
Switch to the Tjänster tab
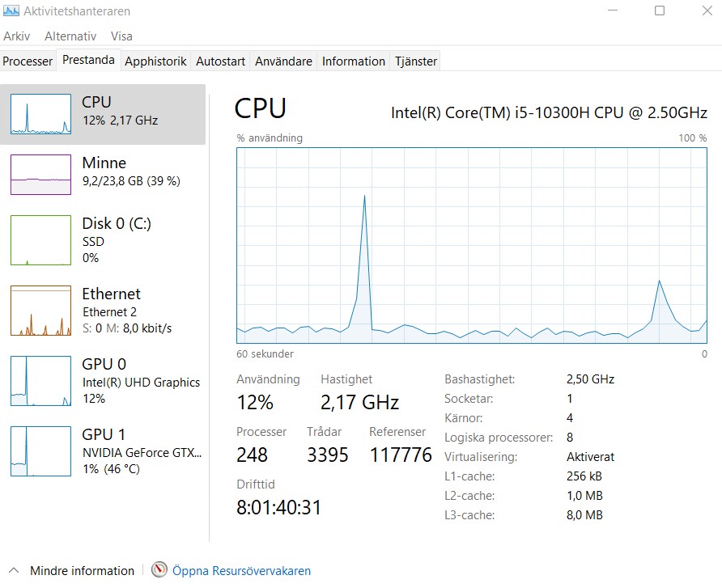(x=416, y=61)
